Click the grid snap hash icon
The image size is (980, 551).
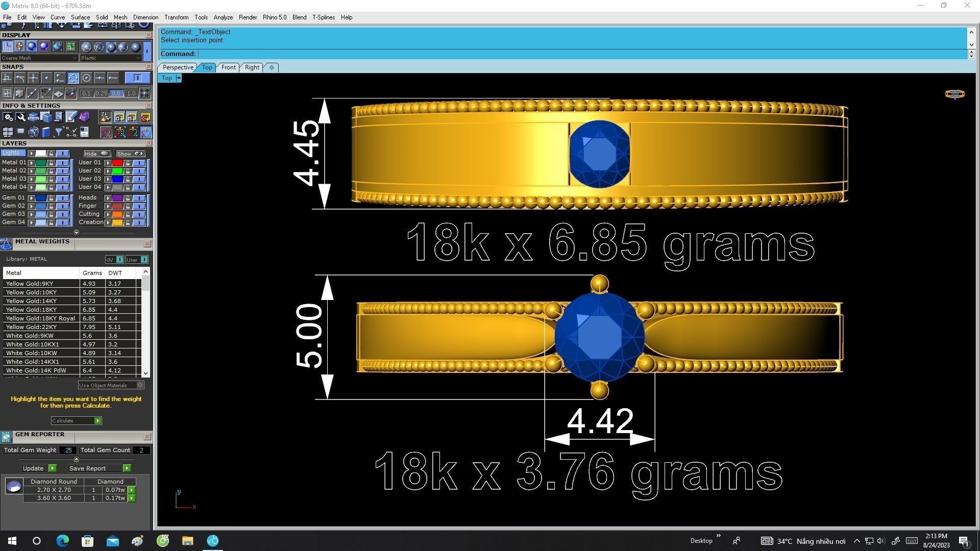[145, 93]
